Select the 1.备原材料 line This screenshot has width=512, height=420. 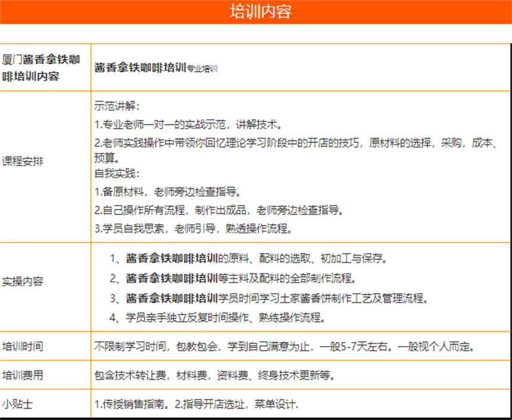[x=168, y=192]
